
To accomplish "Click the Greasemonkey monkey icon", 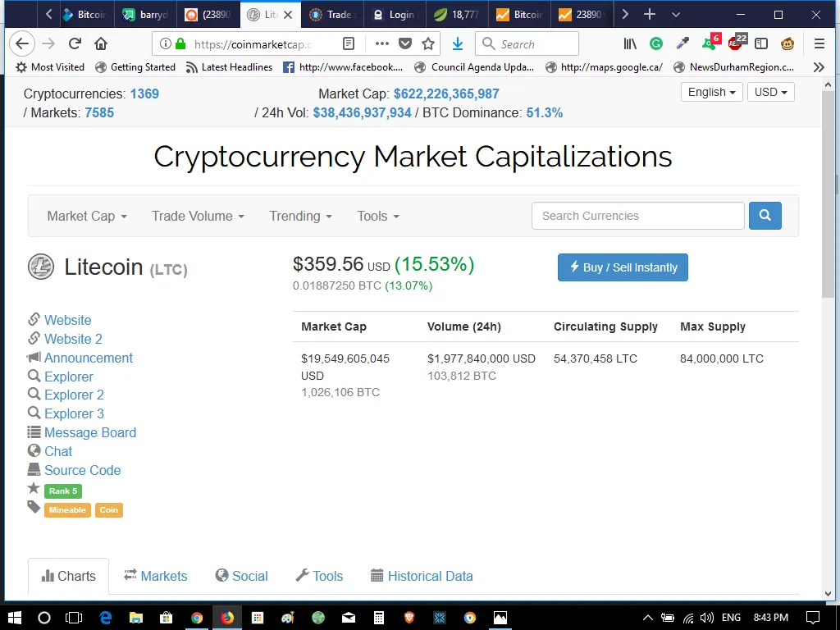I will point(787,44).
